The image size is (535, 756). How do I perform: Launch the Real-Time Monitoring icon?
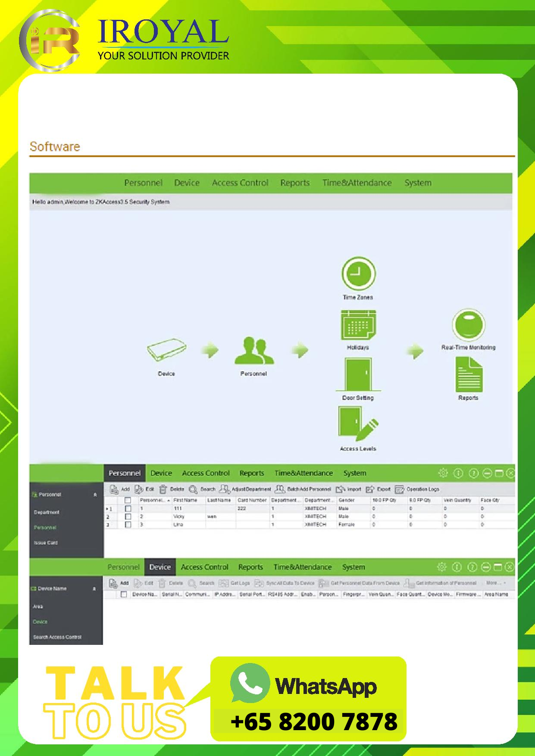(x=468, y=325)
